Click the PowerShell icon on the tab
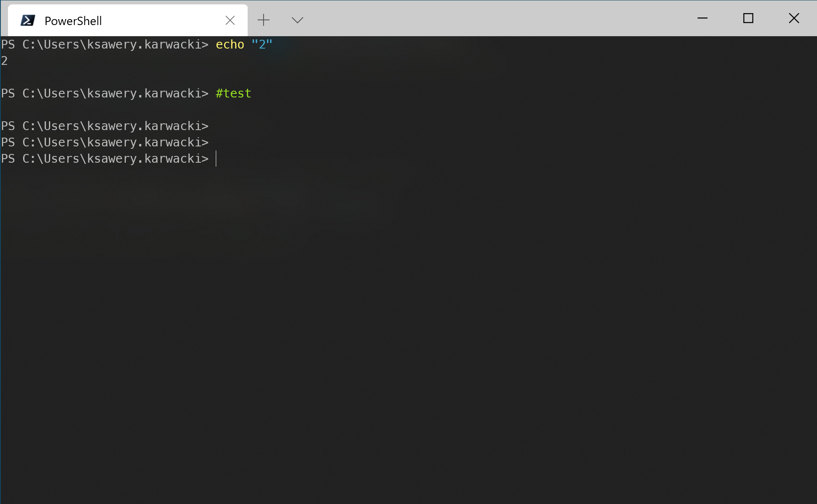Screen dimensions: 817x504 tap(27, 20)
